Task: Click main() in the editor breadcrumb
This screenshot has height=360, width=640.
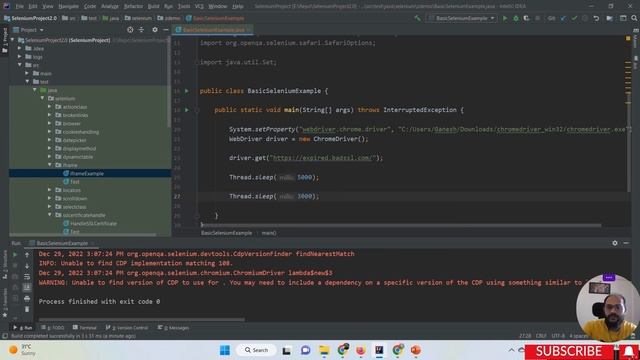Action: (x=269, y=233)
